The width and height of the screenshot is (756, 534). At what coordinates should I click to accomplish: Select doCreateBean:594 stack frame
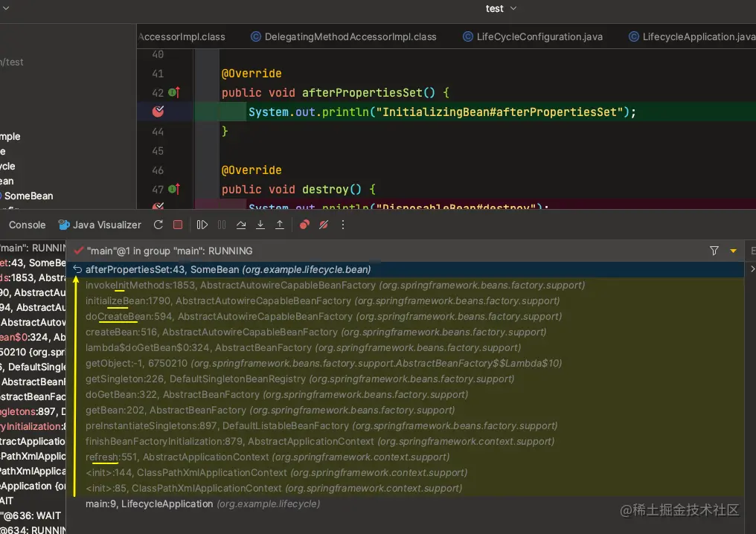point(405,316)
